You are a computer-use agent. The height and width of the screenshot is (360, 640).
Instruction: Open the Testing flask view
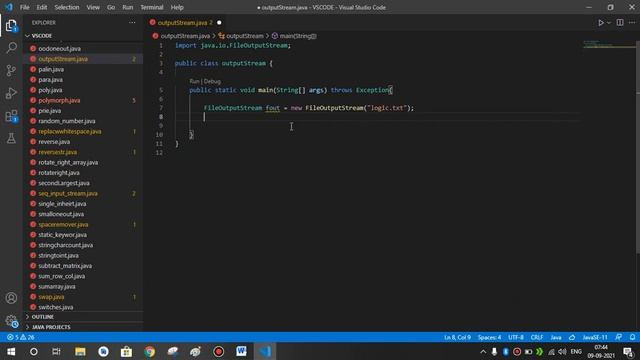pos(11,138)
